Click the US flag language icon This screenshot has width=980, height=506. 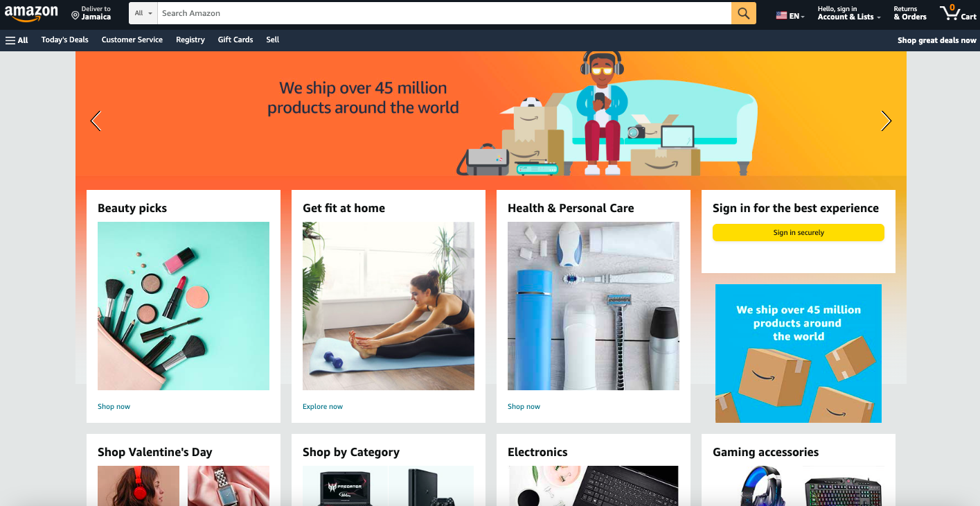781,15
